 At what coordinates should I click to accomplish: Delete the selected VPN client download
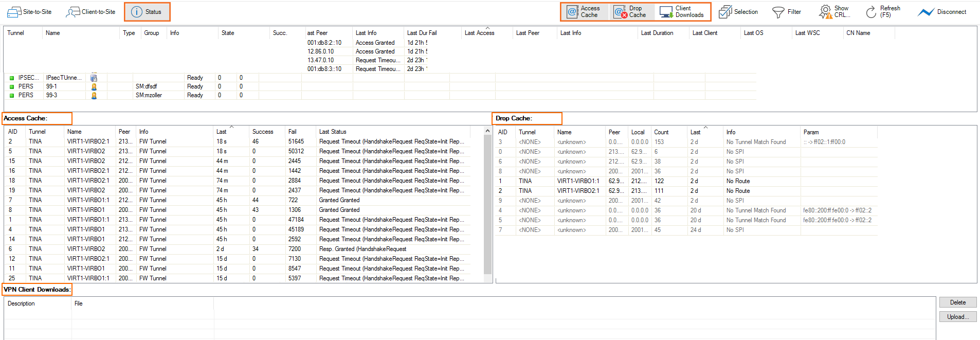(957, 302)
